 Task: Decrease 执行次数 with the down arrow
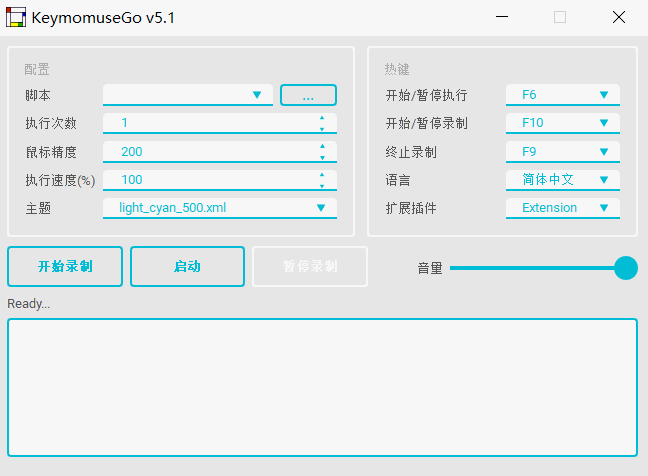(322, 129)
